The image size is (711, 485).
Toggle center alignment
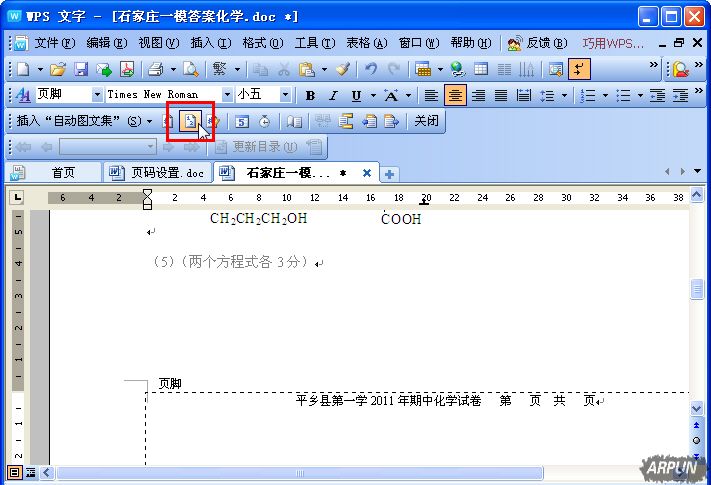click(455, 95)
